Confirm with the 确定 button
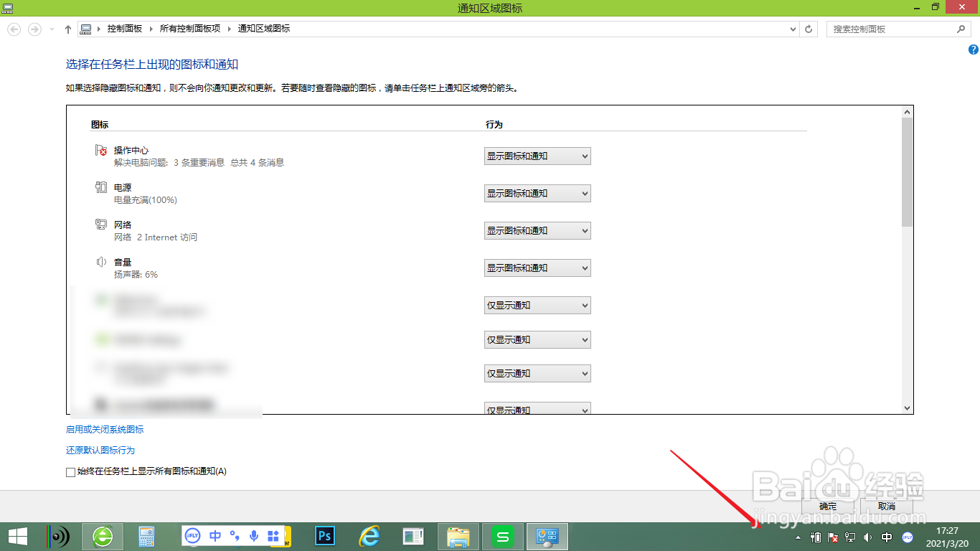 click(x=828, y=506)
